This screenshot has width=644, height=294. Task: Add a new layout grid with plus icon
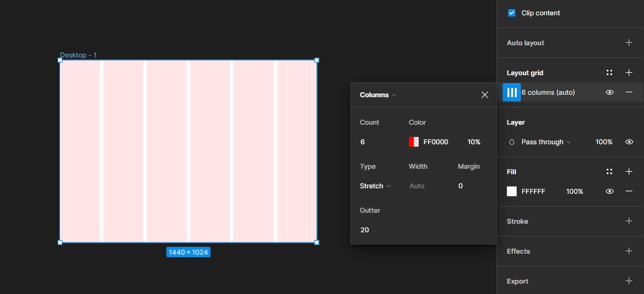click(629, 73)
